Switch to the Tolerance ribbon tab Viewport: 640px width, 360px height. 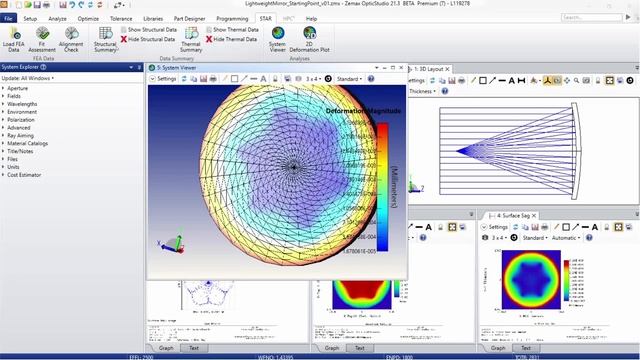[x=121, y=18]
